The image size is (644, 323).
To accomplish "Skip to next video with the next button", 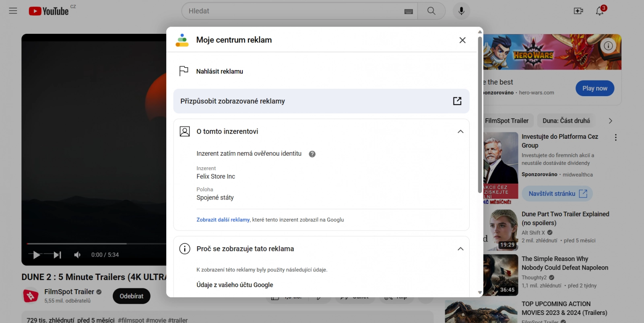I will [x=58, y=255].
